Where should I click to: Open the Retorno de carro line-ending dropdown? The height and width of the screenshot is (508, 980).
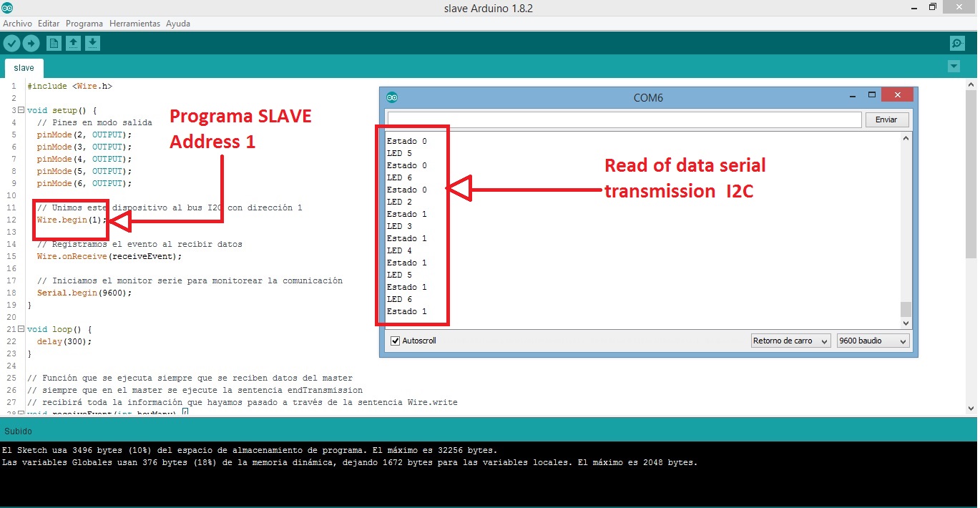[x=790, y=341]
